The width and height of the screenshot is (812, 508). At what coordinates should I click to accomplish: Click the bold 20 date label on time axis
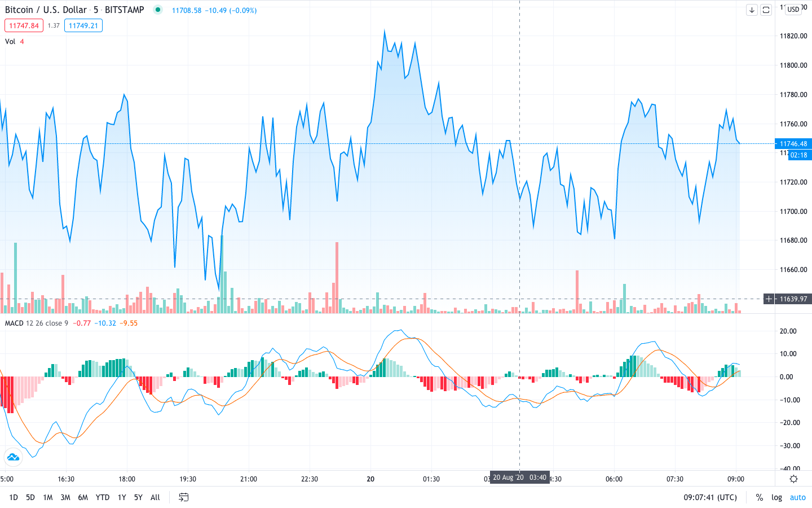pyautogui.click(x=370, y=479)
